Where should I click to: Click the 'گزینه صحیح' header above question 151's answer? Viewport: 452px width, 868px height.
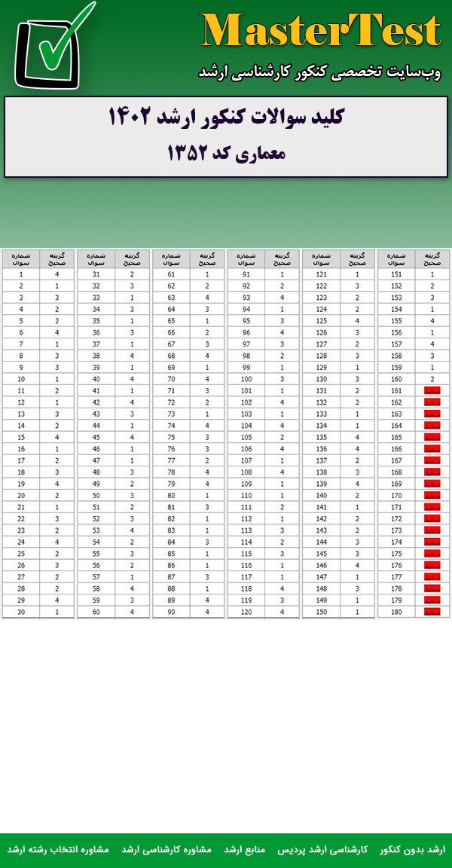click(x=432, y=259)
